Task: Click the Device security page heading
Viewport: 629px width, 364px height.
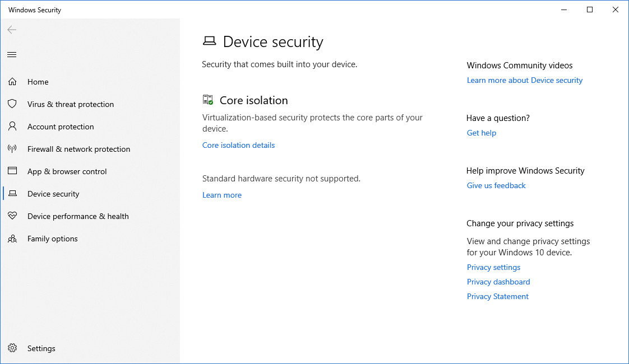Action: click(273, 41)
